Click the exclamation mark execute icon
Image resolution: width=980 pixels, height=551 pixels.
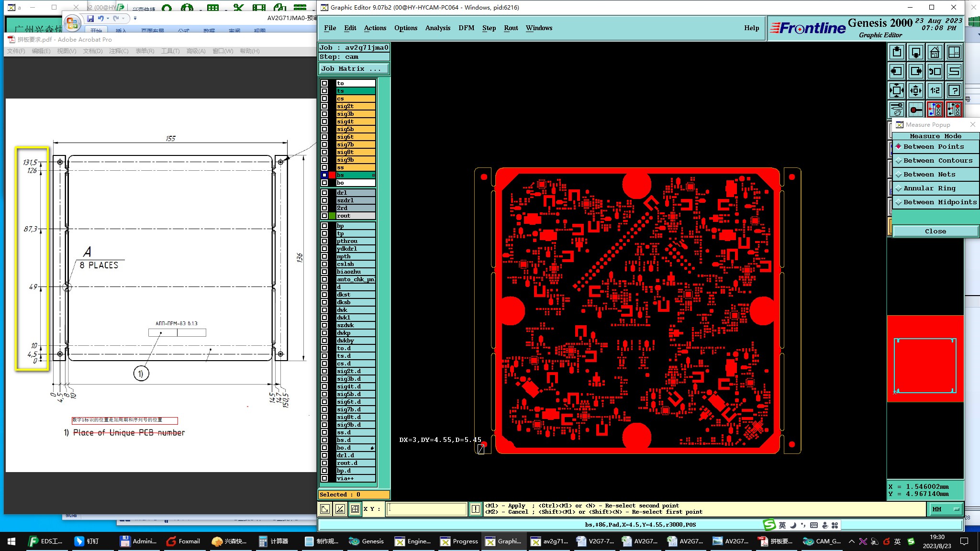[x=476, y=509]
